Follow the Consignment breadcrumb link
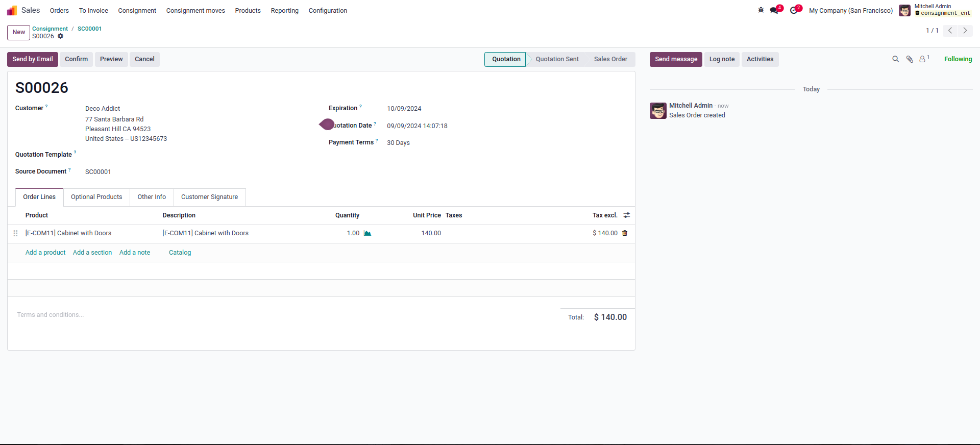Viewport: 980px width, 445px height. click(x=50, y=29)
